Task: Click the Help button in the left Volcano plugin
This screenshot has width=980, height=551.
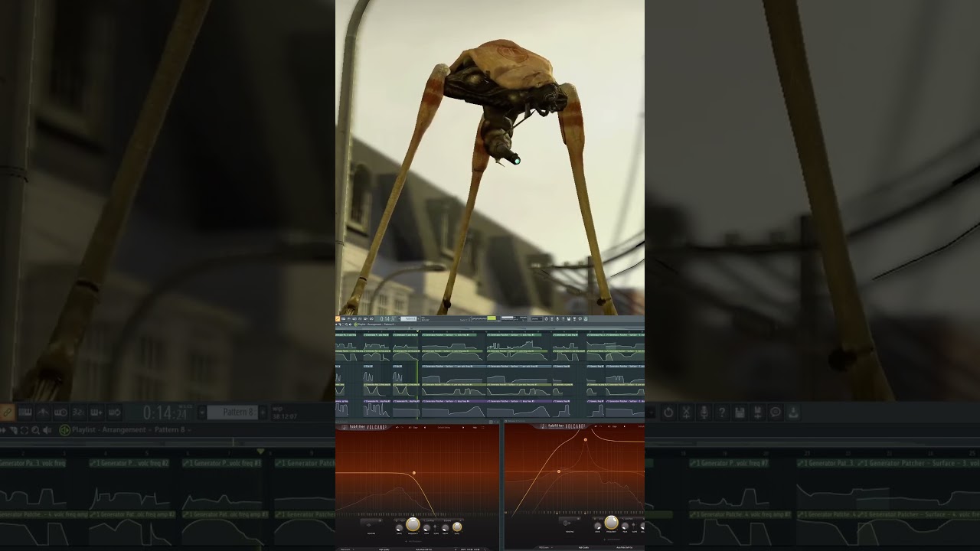Action: (475, 427)
